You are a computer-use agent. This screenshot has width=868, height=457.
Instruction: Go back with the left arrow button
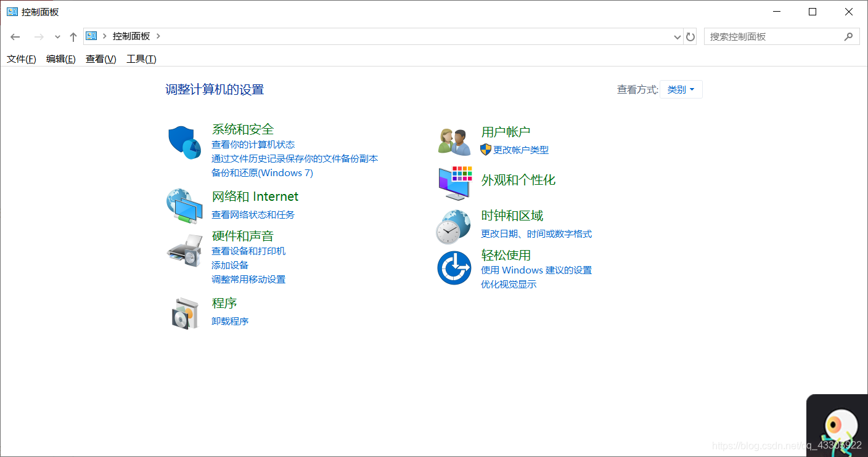[15, 37]
